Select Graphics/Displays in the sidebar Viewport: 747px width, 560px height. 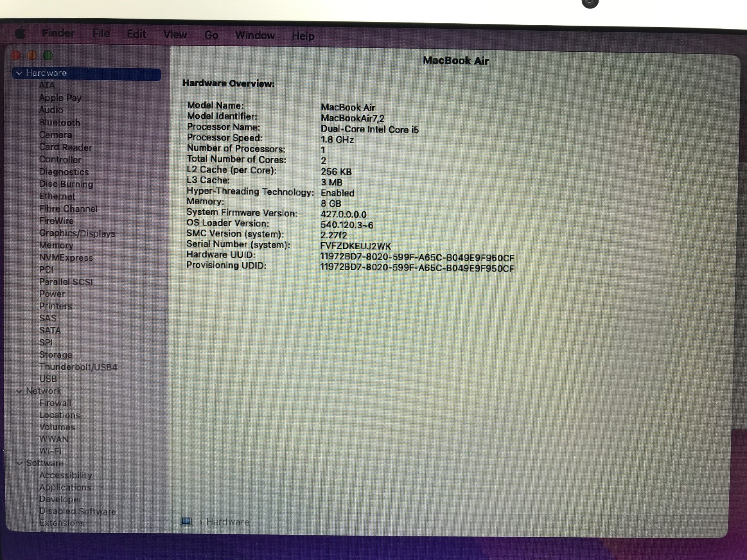point(77,233)
